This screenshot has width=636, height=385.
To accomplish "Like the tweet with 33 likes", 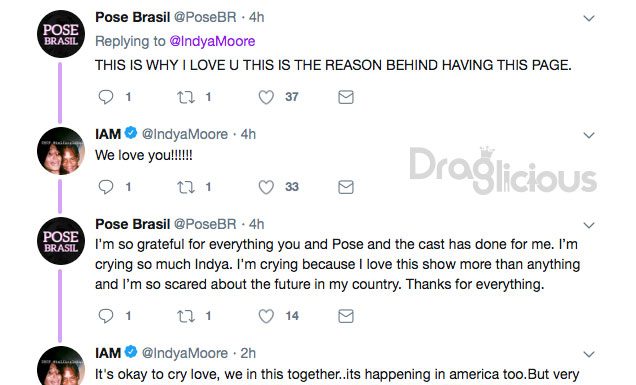I will pos(266,187).
